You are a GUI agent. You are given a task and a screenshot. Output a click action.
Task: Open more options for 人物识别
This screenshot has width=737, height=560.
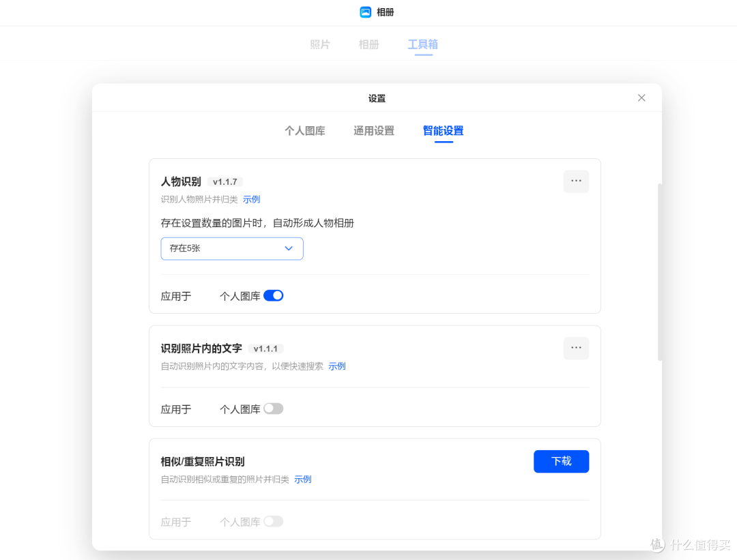coord(576,181)
